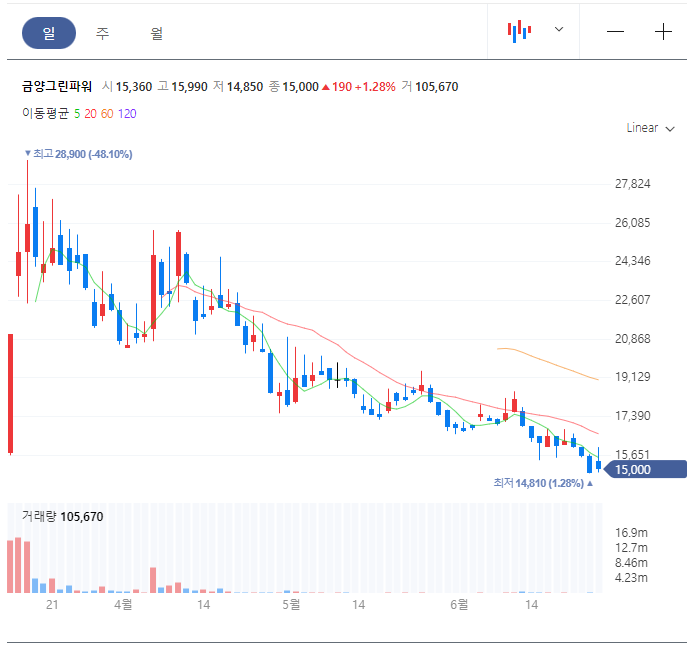This screenshot has height=659, width=696.
Task: Toggle the 20-day moving average line
Action: [91, 114]
